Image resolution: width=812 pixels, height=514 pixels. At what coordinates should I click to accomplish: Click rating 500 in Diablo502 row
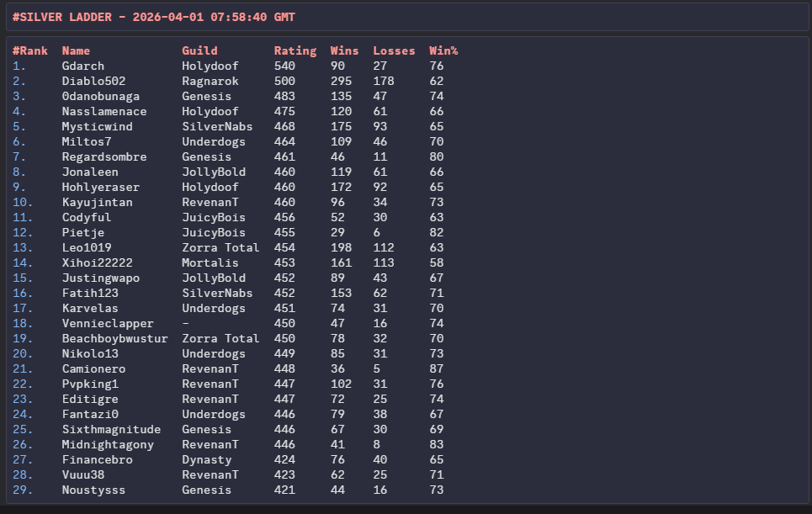[284, 81]
